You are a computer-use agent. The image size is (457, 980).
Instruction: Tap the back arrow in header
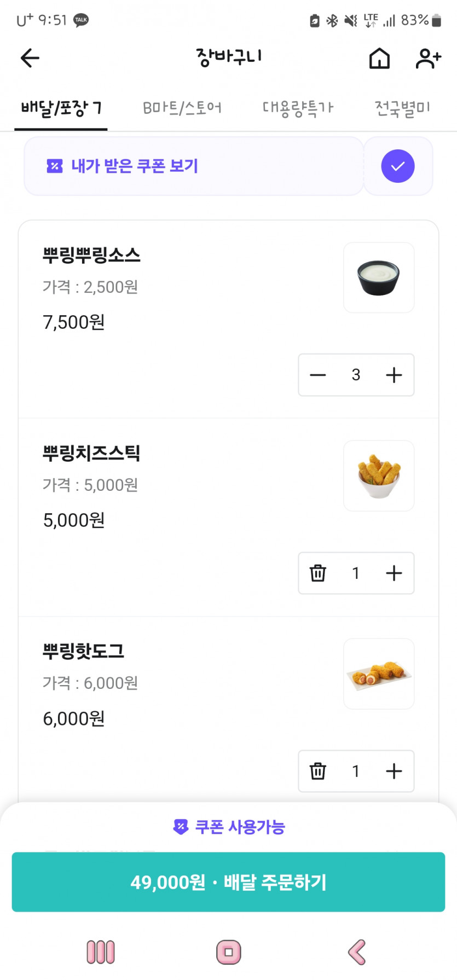[x=30, y=57]
